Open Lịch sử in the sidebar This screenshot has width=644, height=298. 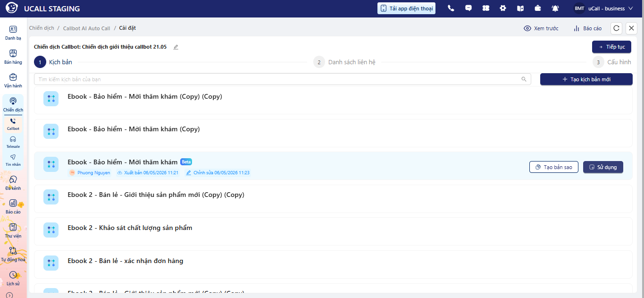(x=13, y=279)
